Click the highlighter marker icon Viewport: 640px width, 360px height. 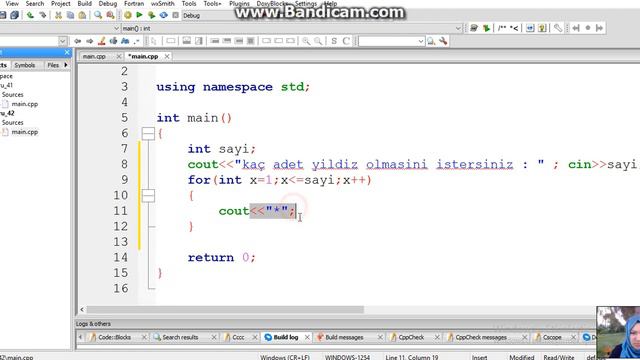[102, 41]
